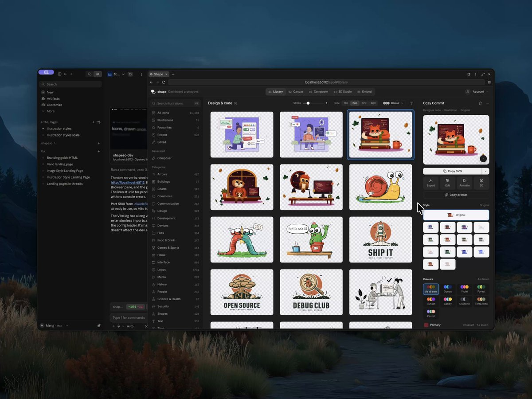Click the Copy prompt button

[456, 195]
